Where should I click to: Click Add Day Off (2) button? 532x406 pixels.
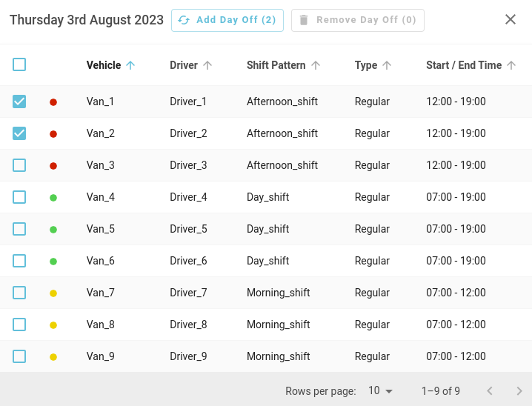click(x=227, y=20)
